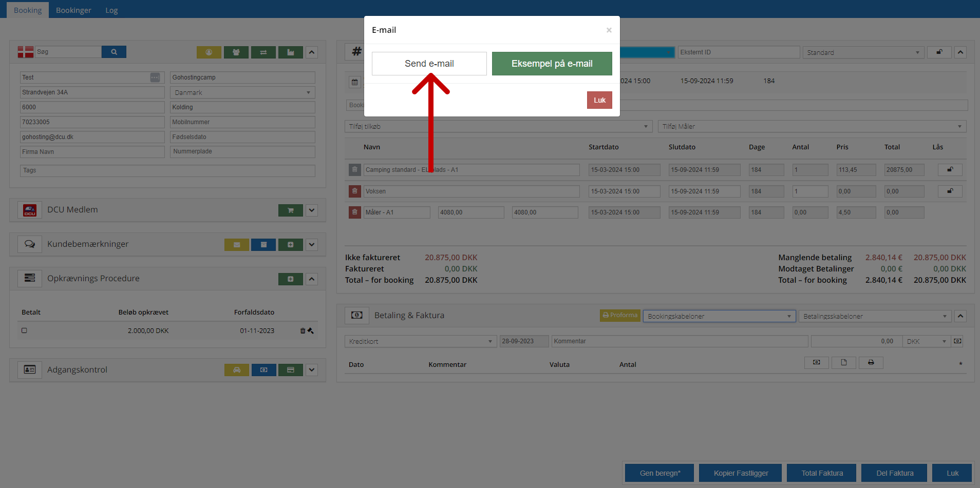The image size is (980, 488).
Task: Expand the Adgangskontrol panel chevron
Action: click(312, 370)
